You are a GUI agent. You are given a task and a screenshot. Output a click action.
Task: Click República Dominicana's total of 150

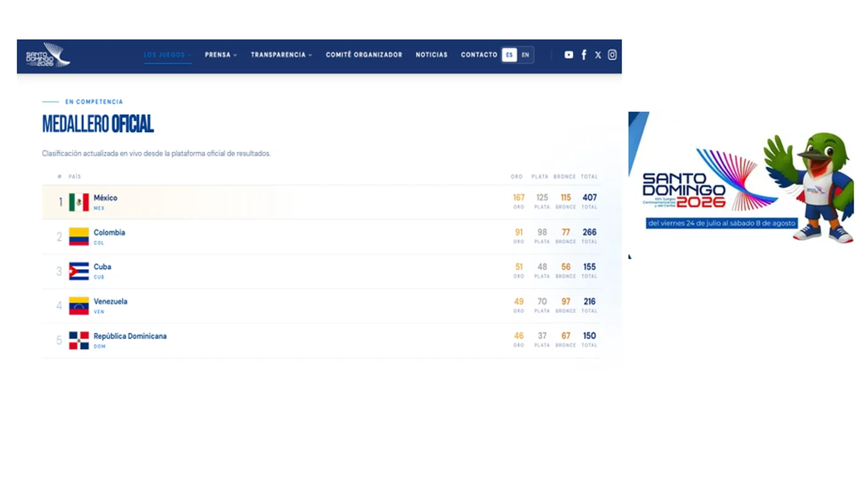(590, 336)
